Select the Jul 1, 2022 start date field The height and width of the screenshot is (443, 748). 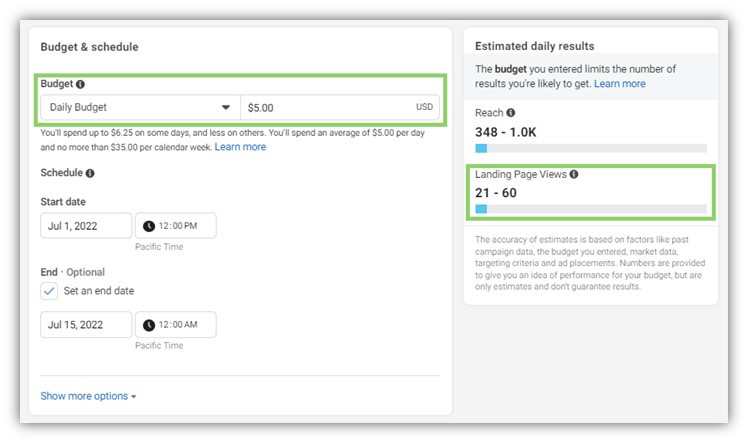coord(86,226)
